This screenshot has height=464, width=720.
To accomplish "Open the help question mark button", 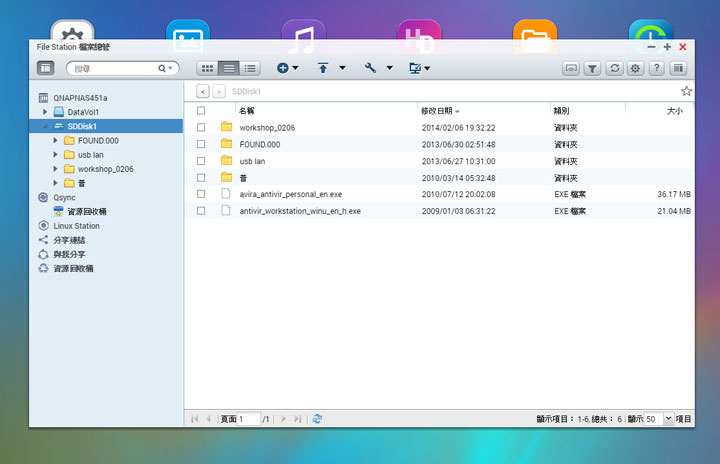I will click(x=656, y=68).
